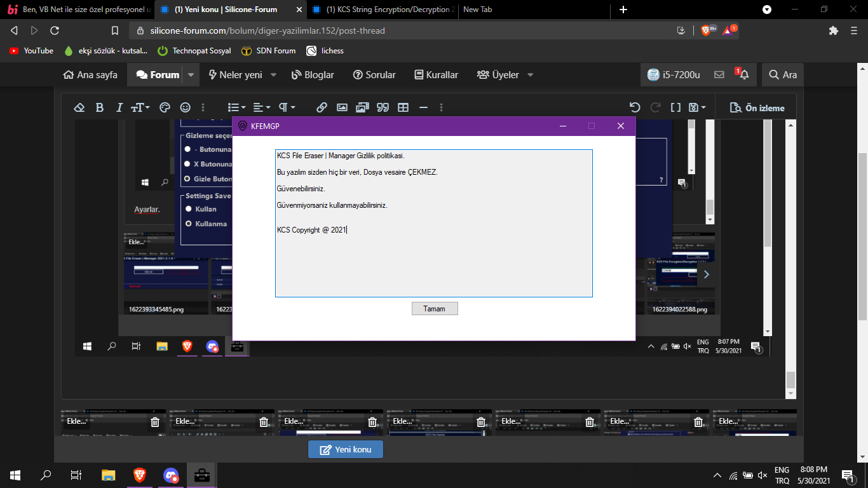
Task: Click the bookmark this page icon
Action: click(115, 30)
